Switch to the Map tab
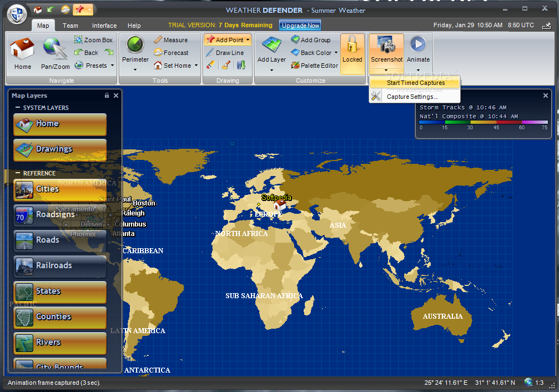559x392 pixels. (x=43, y=26)
